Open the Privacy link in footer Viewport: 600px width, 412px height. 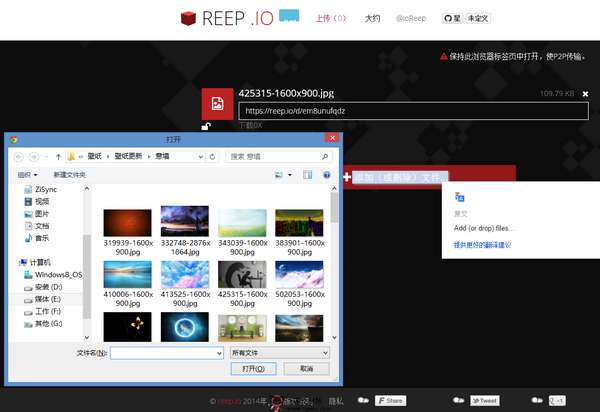(x=336, y=401)
